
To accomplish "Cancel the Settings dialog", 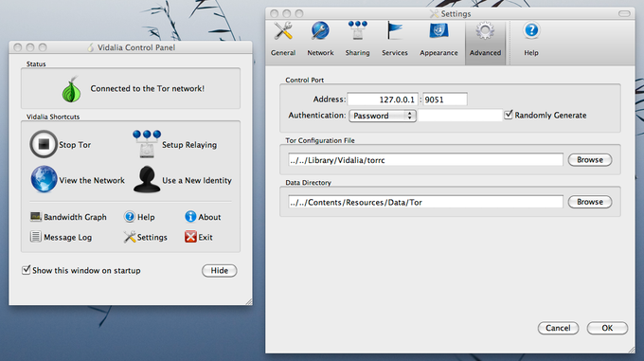I will (x=558, y=328).
